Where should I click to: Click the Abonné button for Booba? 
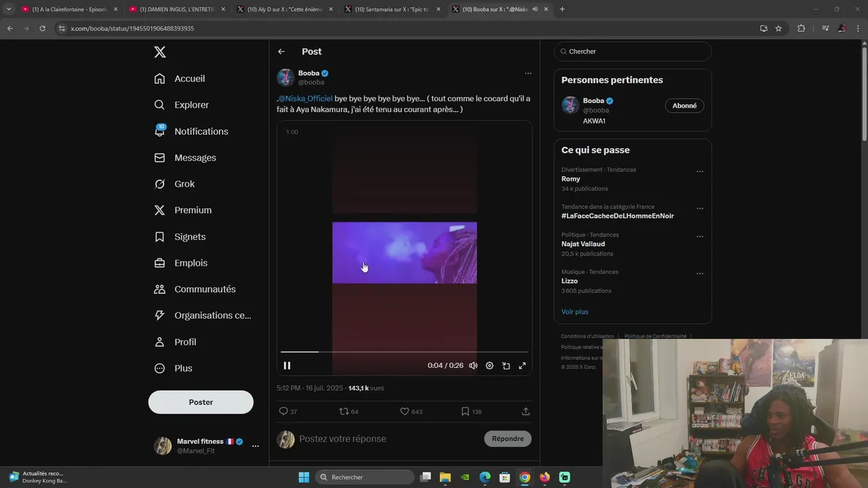click(x=684, y=106)
